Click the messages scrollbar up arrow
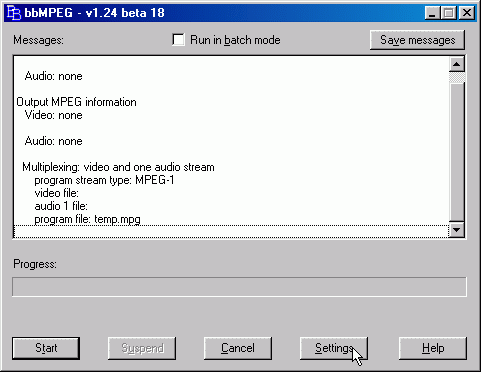Image resolution: width=481 pixels, height=372 pixels. coord(457,64)
